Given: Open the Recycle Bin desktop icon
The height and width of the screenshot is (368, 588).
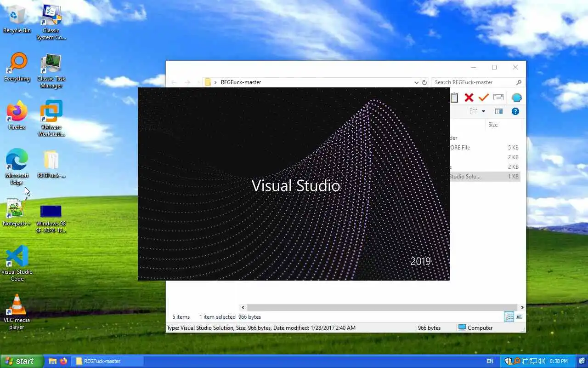Looking at the screenshot, I should click(x=17, y=19).
